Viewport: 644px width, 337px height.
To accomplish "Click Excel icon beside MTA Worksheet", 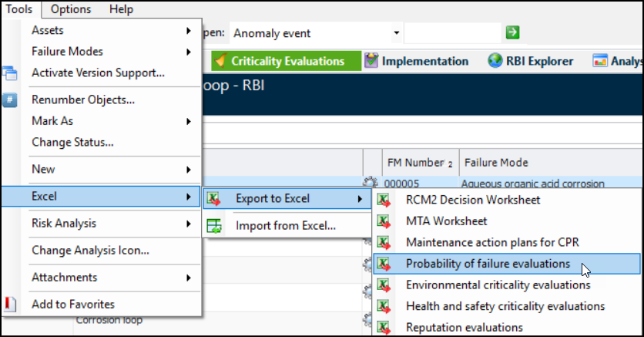I will coord(383,221).
